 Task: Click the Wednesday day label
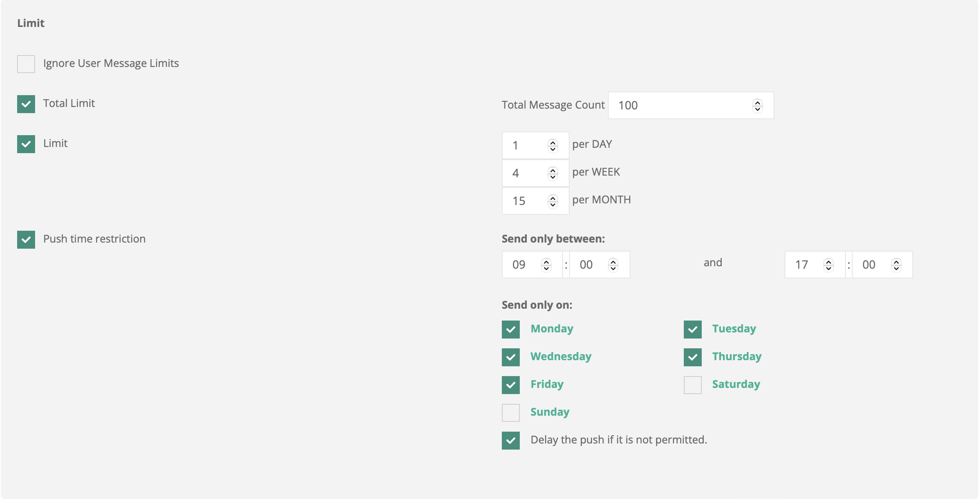coord(561,356)
